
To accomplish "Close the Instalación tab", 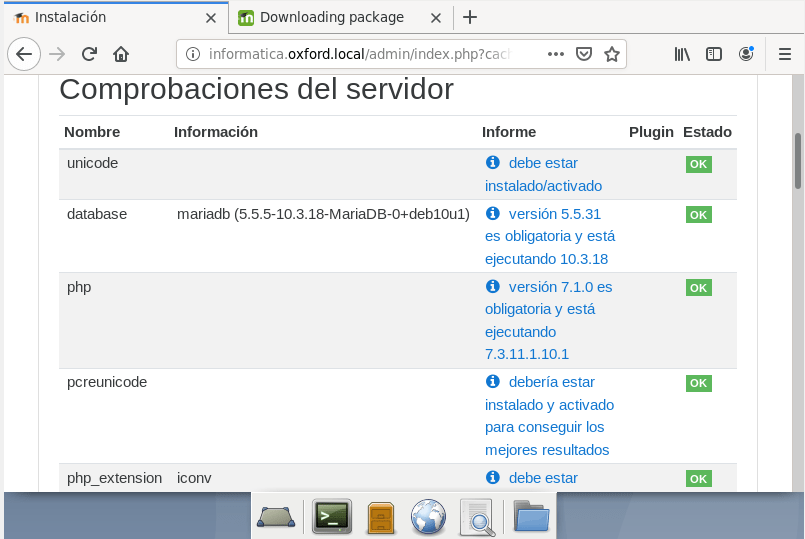I will click(x=210, y=17).
